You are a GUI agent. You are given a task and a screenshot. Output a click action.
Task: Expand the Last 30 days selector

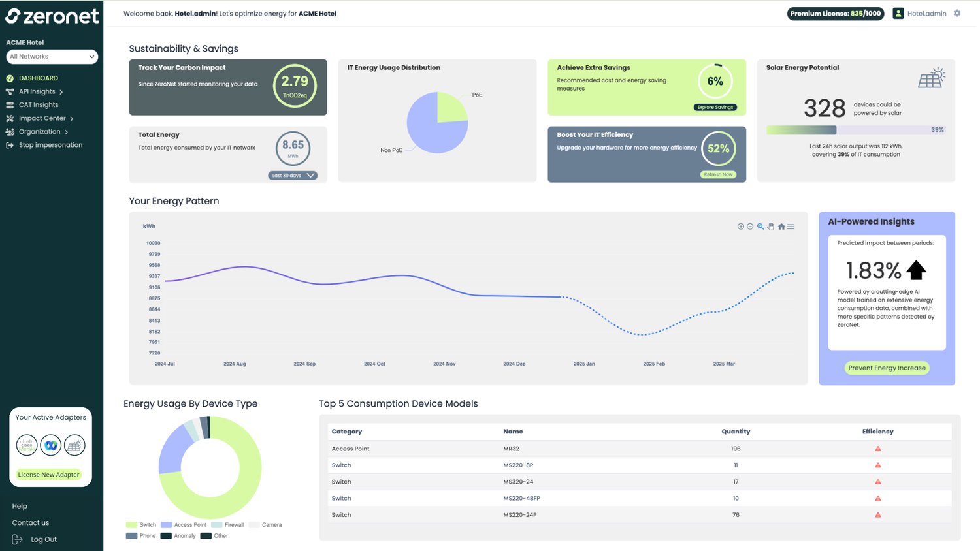pos(293,175)
